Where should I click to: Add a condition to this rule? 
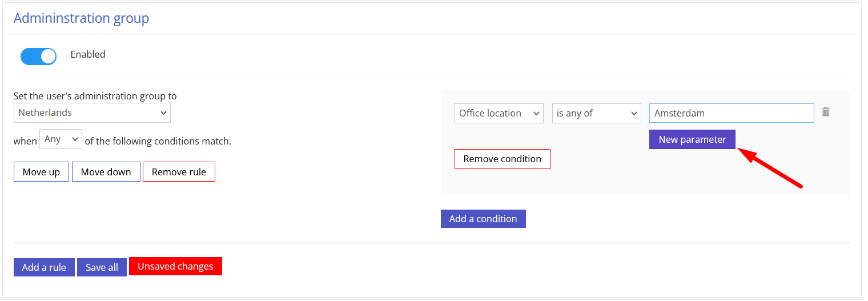pyautogui.click(x=483, y=219)
